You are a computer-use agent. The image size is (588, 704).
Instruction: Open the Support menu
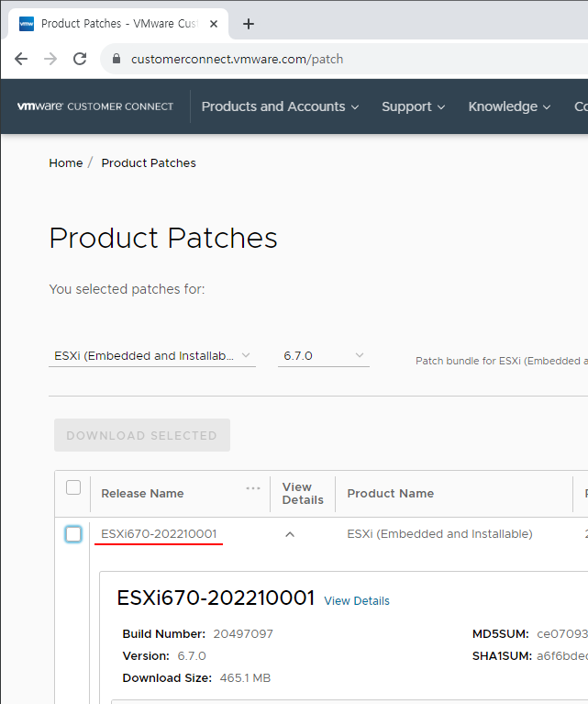click(413, 106)
